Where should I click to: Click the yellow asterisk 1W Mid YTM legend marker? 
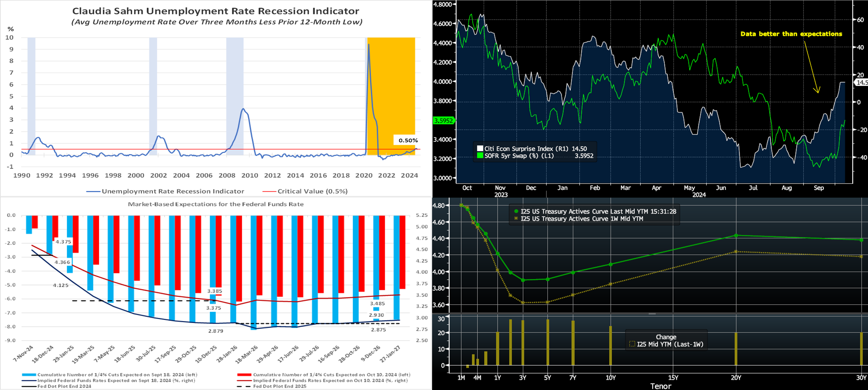tap(516, 219)
